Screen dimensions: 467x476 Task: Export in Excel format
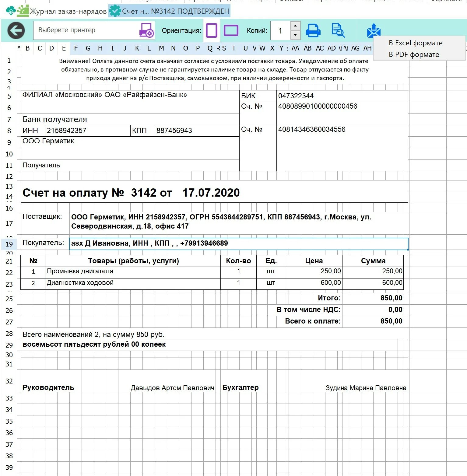click(x=416, y=43)
